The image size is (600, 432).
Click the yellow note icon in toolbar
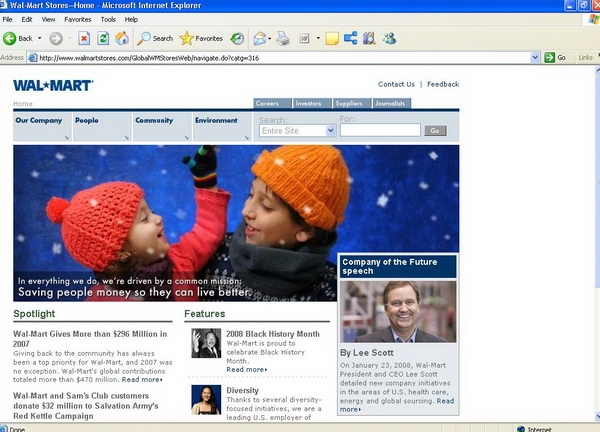[332, 38]
